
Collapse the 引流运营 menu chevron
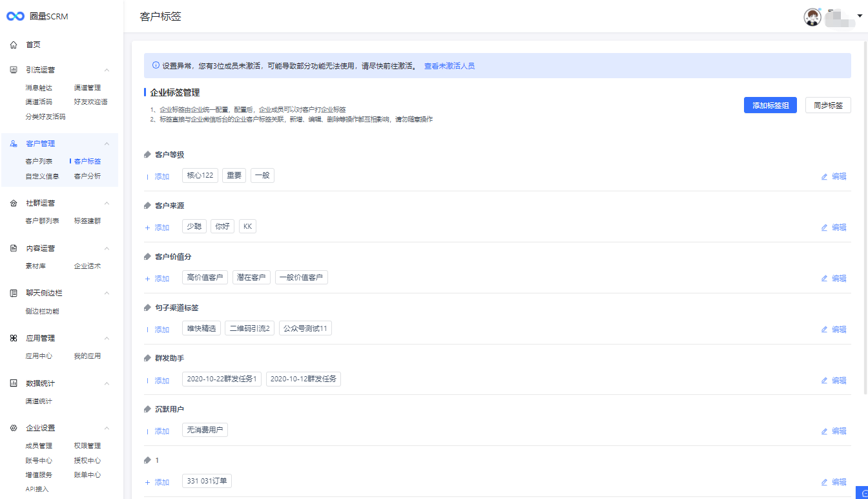pyautogui.click(x=107, y=70)
